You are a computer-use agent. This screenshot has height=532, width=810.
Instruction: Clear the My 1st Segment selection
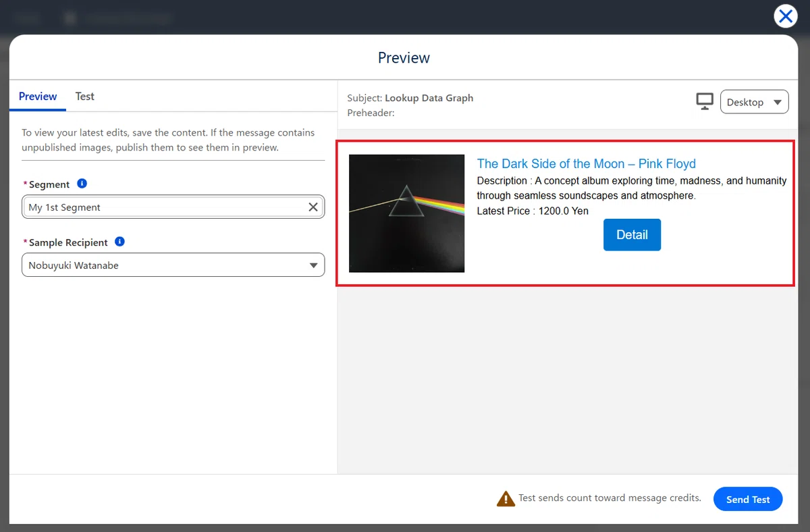tap(313, 207)
